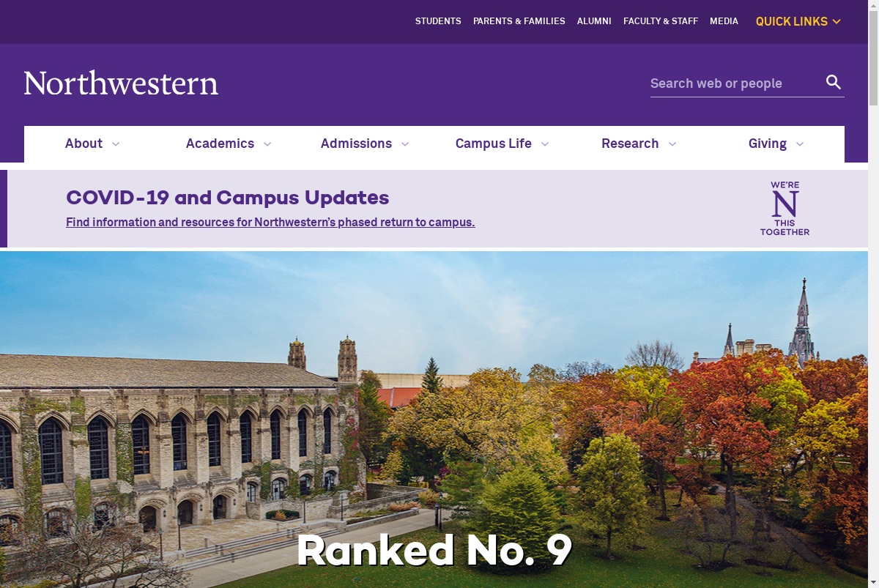
Task: Open the About nav item
Action: point(84,144)
